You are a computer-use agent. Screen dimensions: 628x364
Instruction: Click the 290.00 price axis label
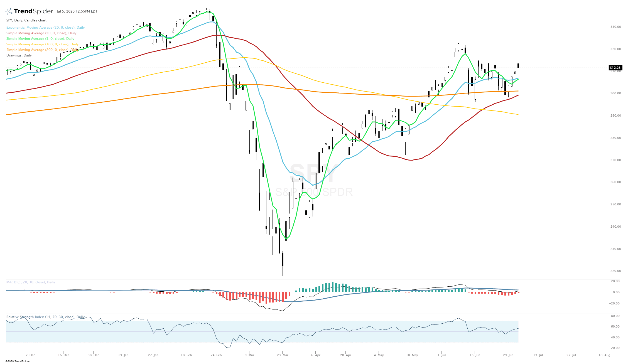(x=615, y=115)
